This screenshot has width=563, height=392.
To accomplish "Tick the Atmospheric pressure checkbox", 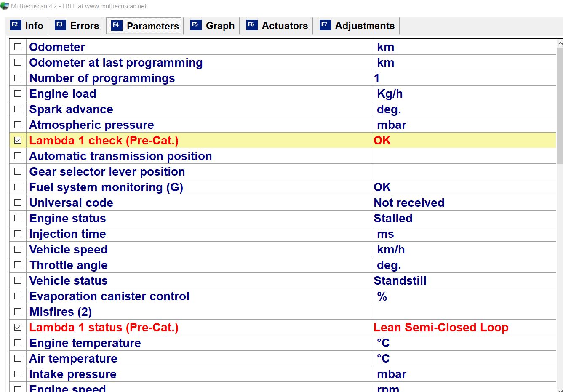I will point(18,125).
